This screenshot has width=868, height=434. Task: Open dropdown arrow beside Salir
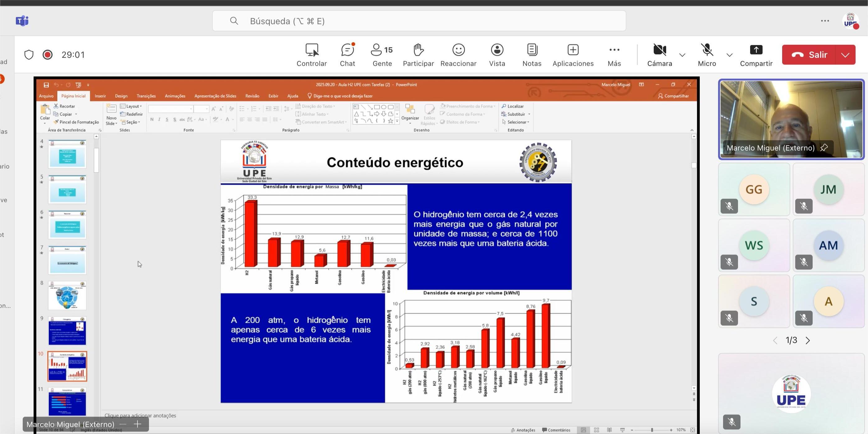845,54
